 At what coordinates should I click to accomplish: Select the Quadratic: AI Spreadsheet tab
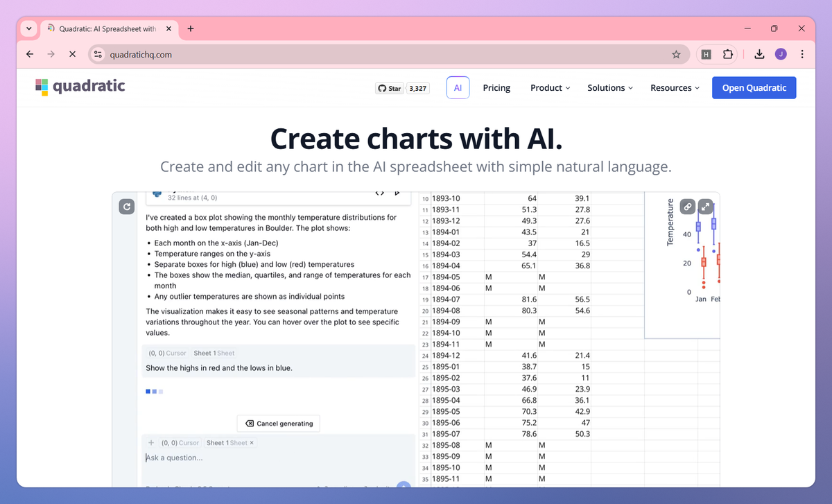[x=110, y=29]
